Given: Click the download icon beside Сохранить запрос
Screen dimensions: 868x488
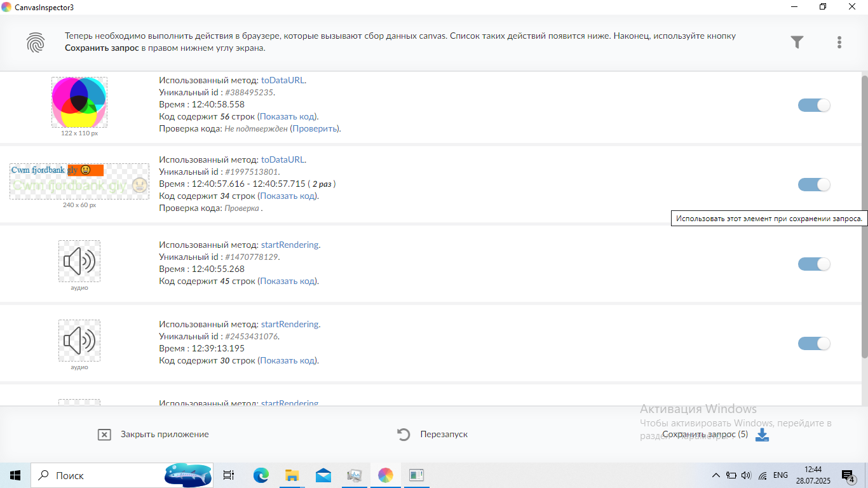Looking at the screenshot, I should click(762, 435).
